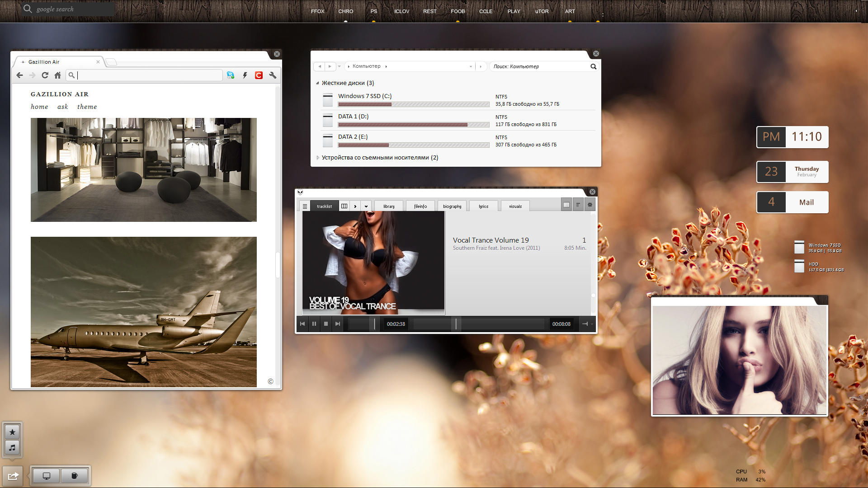Click the copyright icon on the page
This screenshot has width=868, height=488.
pyautogui.click(x=270, y=381)
